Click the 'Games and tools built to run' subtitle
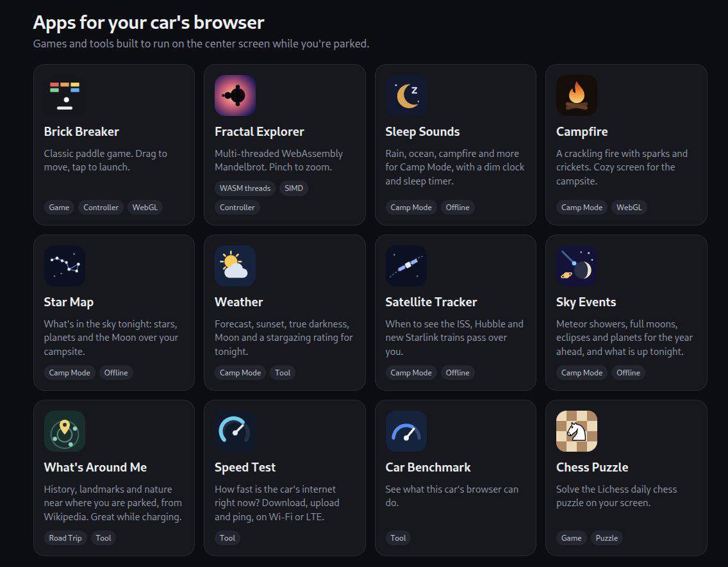Viewport: 728px width, 567px height. click(x=201, y=44)
